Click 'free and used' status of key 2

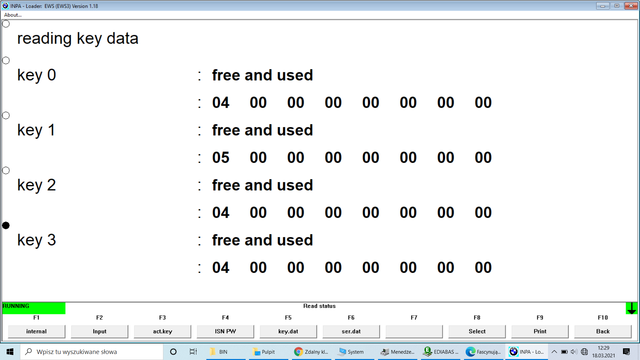tap(262, 185)
